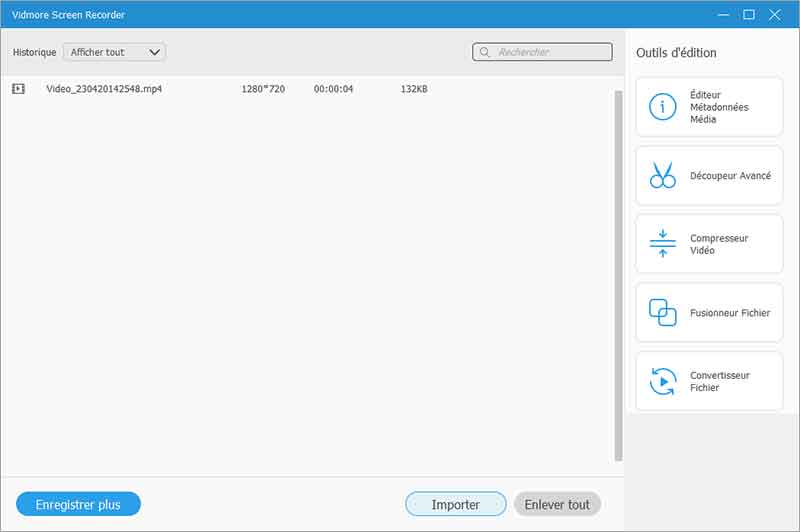Select the Video_230420142548.mp4 file name
Viewport: 800px width, 532px height.
pyautogui.click(x=104, y=89)
